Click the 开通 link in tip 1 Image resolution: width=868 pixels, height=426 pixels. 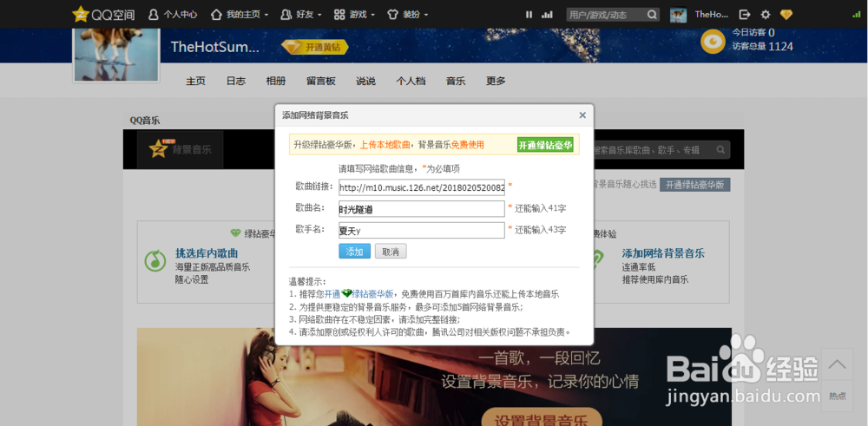coord(332,294)
